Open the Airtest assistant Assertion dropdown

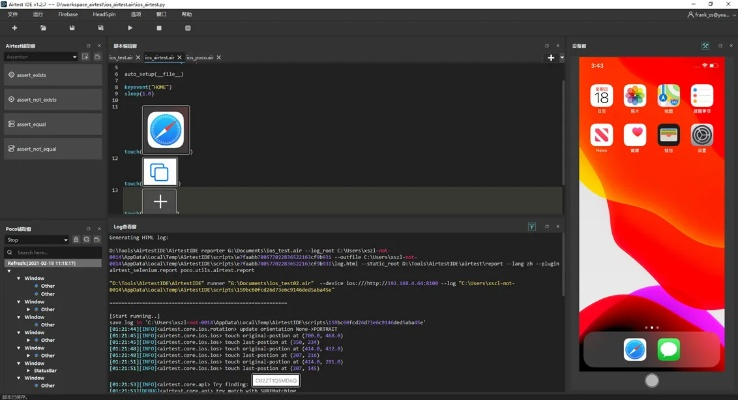pyautogui.click(x=41, y=57)
